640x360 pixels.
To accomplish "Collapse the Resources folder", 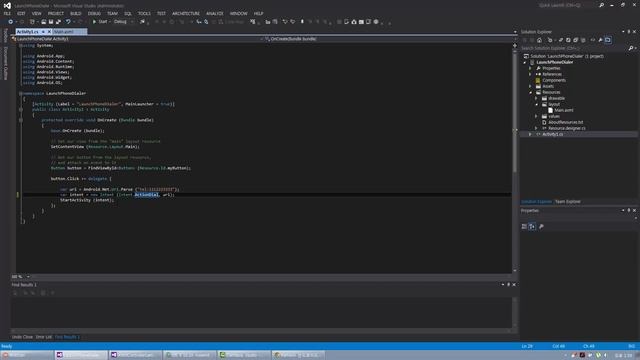I will 531,92.
